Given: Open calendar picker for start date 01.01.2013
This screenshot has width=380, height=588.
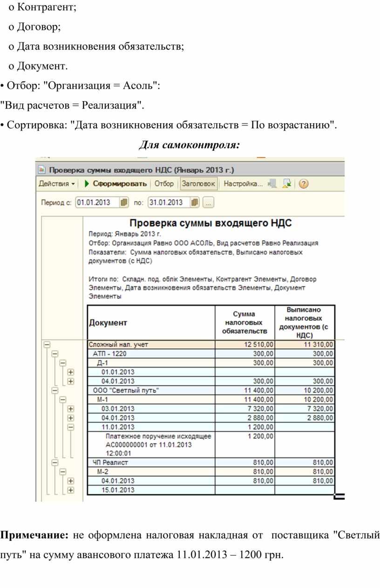Looking at the screenshot, I should coord(124,202).
